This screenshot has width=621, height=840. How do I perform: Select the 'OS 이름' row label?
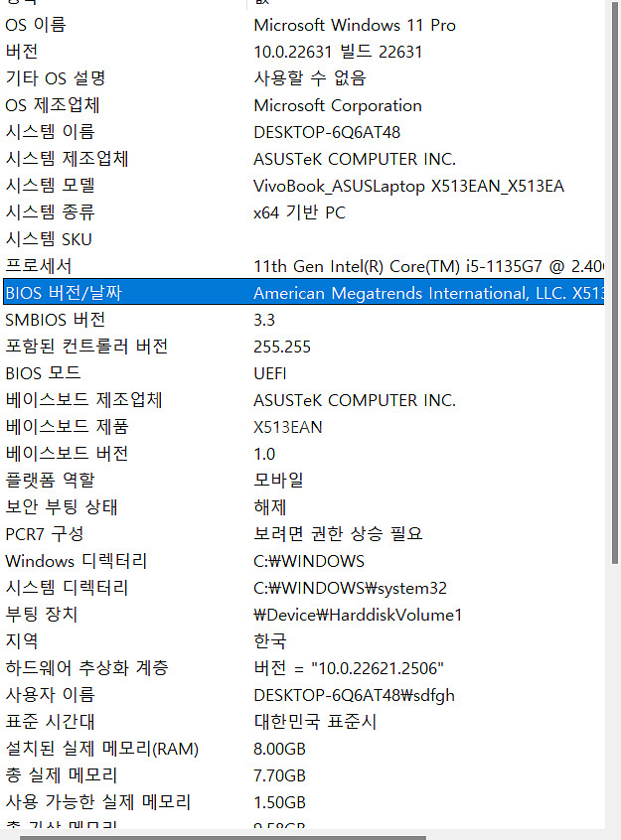(36, 25)
